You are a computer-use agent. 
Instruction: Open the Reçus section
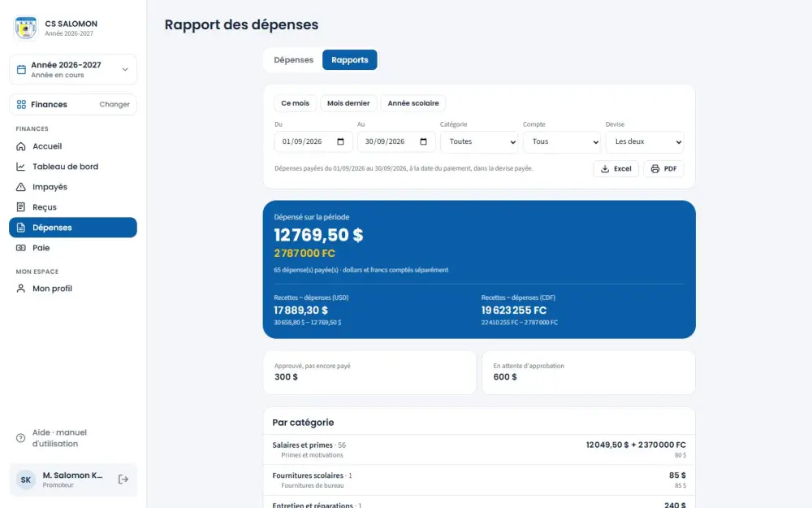73,206
